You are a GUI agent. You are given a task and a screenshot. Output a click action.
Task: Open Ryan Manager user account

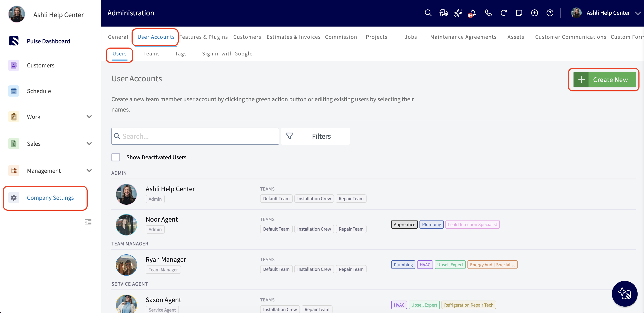coord(166,259)
